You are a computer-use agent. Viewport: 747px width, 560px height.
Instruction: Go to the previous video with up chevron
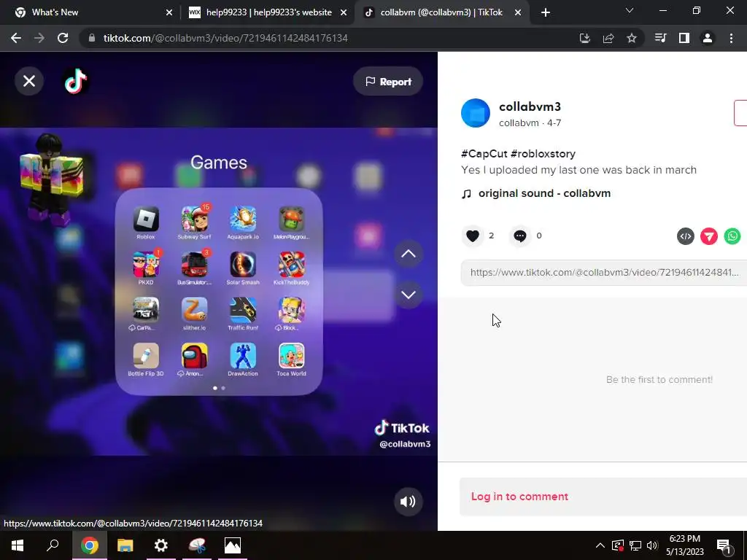pos(409,253)
